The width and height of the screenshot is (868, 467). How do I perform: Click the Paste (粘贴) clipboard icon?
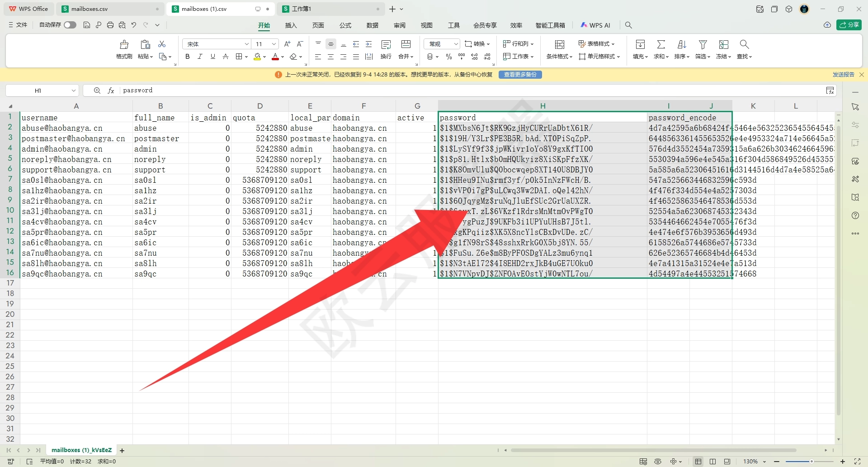pyautogui.click(x=145, y=44)
